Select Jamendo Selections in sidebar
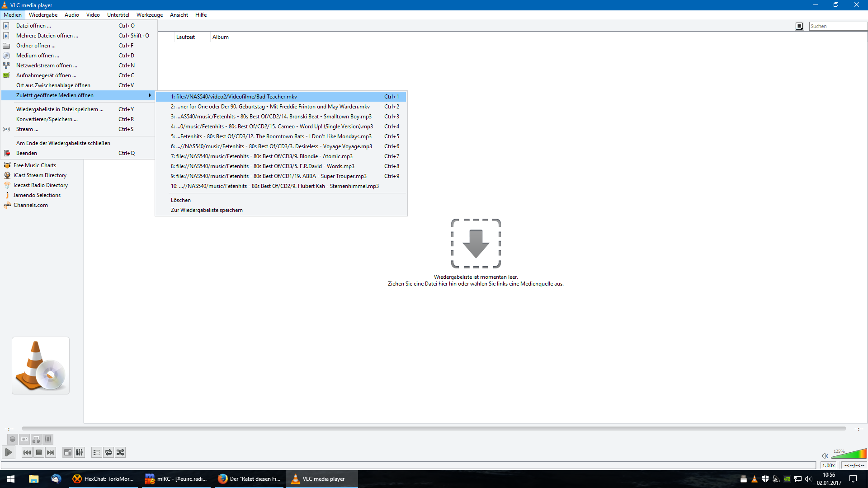The width and height of the screenshot is (868, 488). (37, 195)
